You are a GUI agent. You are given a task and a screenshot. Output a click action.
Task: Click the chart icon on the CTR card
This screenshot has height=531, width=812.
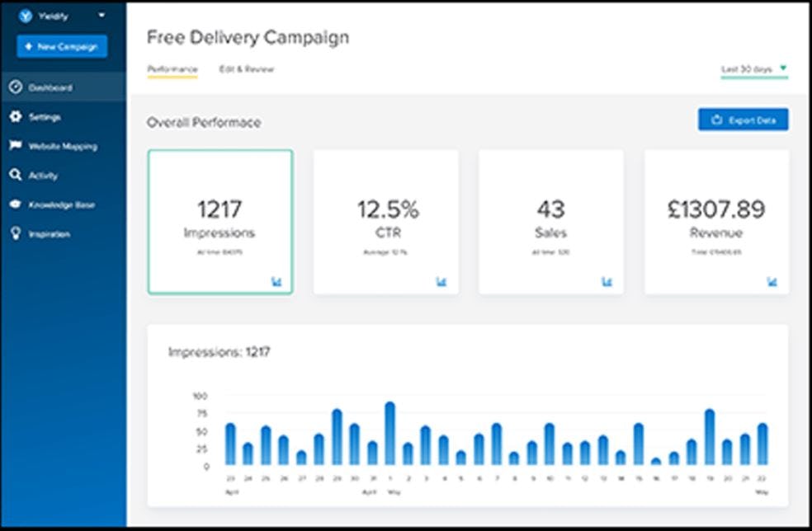tap(441, 281)
